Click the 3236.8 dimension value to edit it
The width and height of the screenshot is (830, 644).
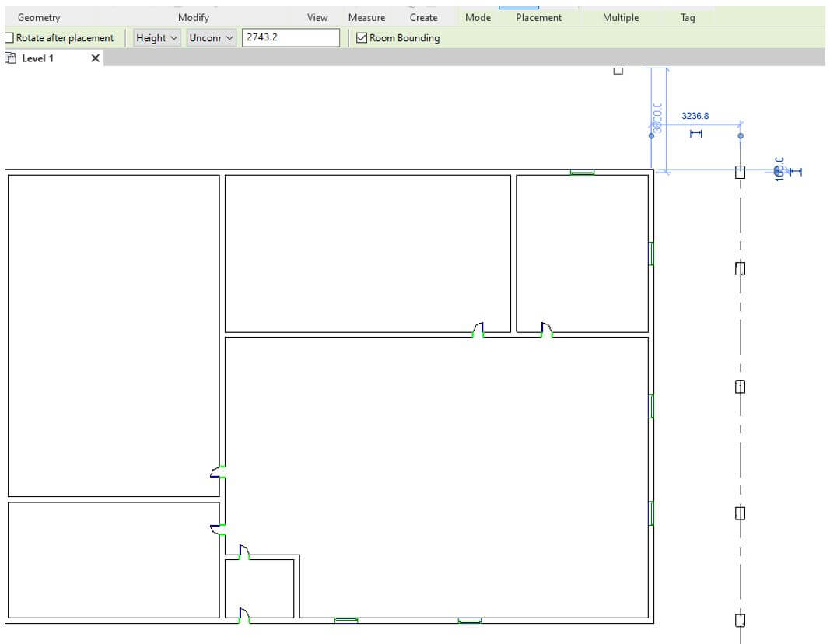(x=695, y=115)
